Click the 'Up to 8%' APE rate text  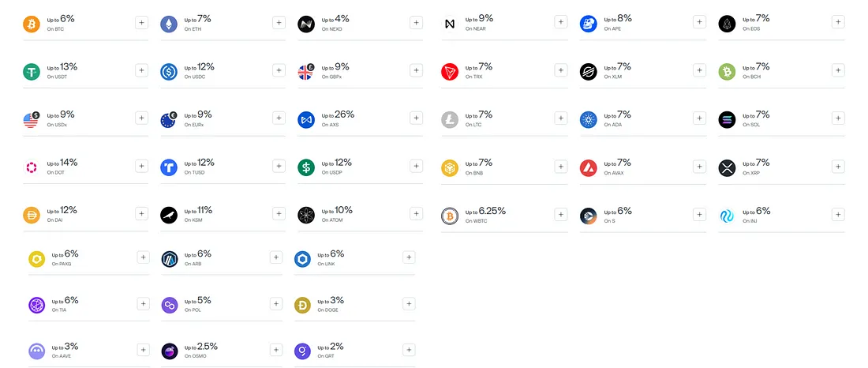point(618,19)
